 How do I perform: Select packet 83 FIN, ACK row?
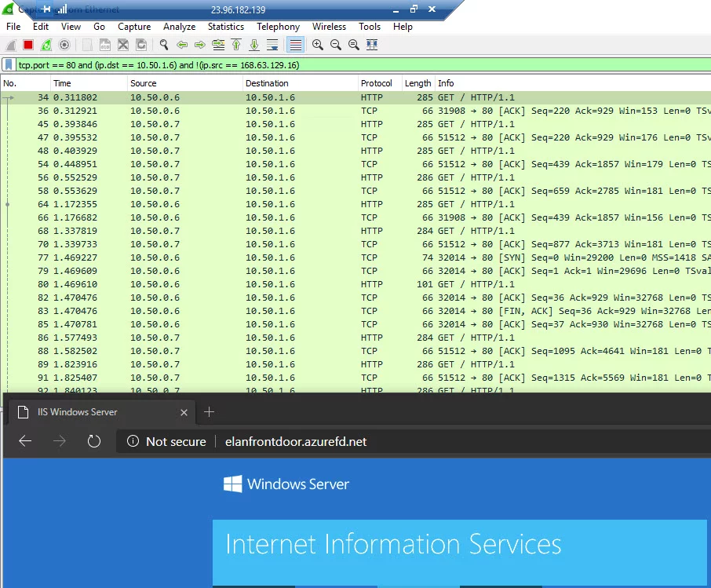(355, 311)
